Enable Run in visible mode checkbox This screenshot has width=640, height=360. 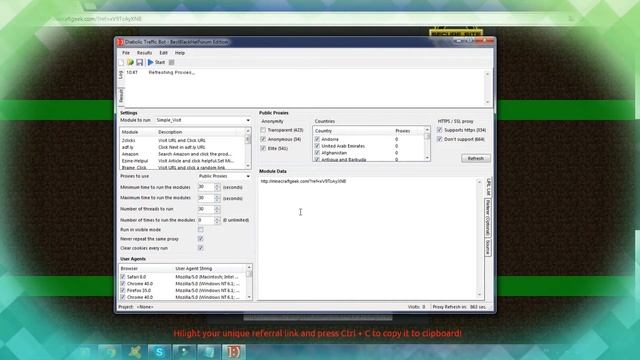200,230
